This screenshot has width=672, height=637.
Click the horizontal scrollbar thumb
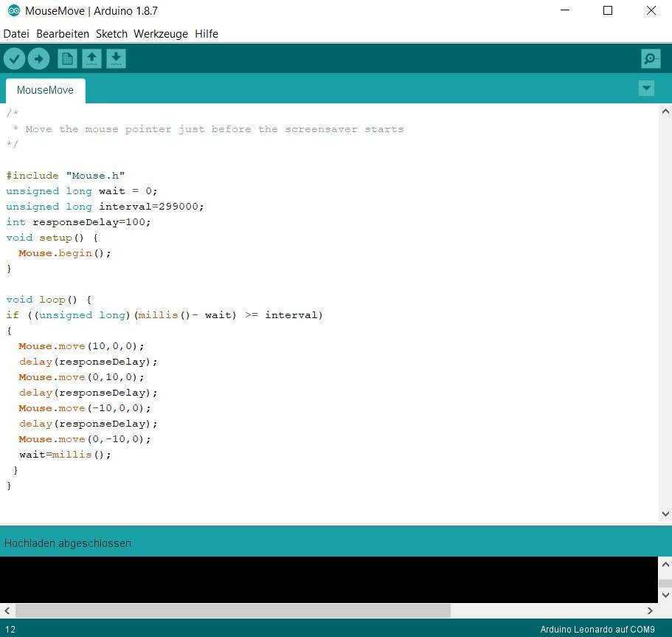233,610
